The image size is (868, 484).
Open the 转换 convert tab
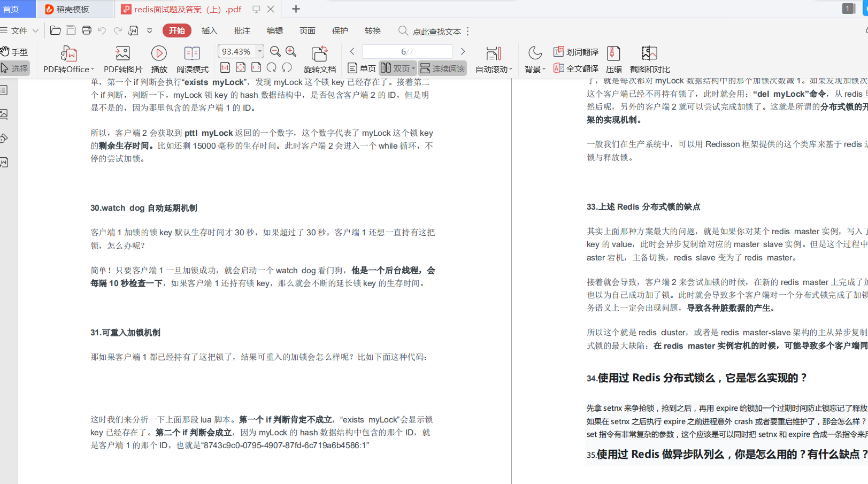pyautogui.click(x=373, y=31)
